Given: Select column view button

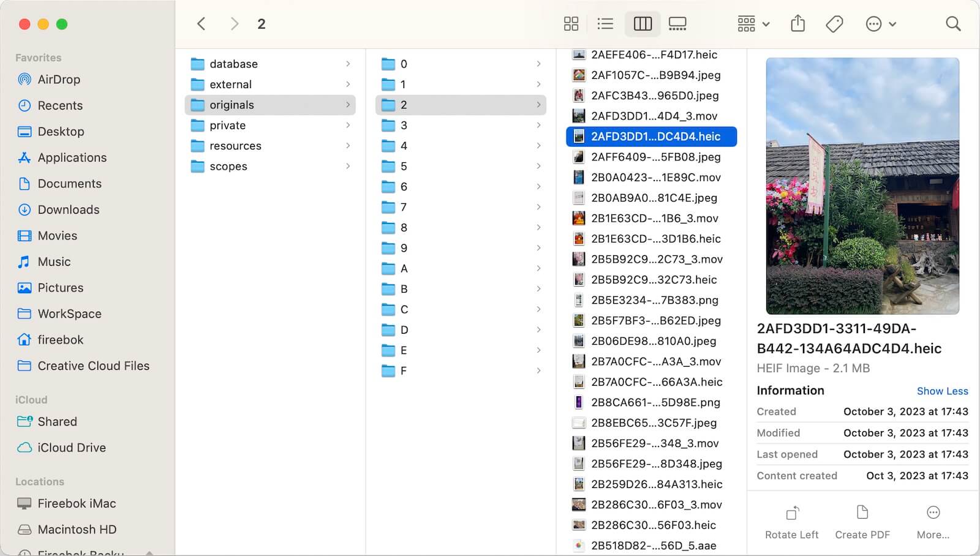Looking at the screenshot, I should [x=643, y=24].
